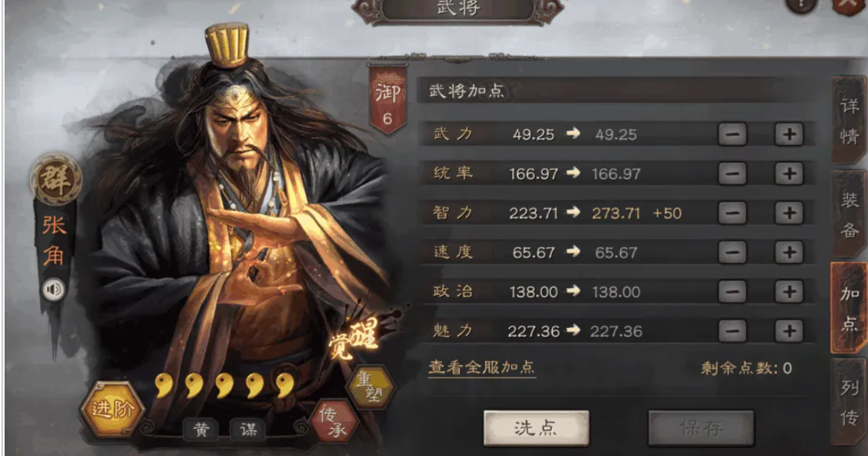The width and height of the screenshot is (868, 456).
Task: Remove a point from 速度
Action: (x=732, y=253)
